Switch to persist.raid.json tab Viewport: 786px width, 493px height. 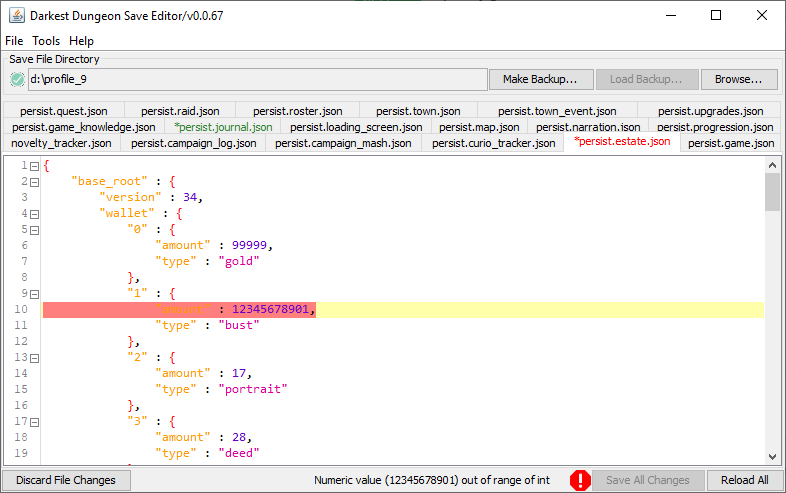(x=180, y=111)
